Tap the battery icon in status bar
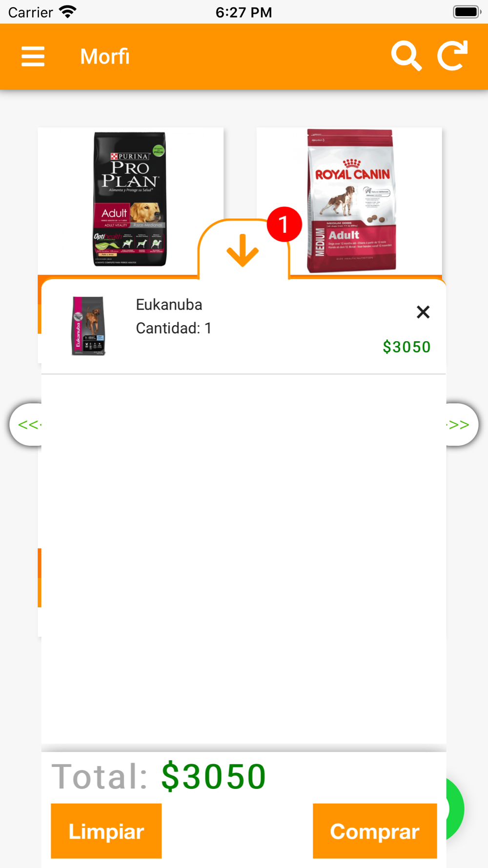This screenshot has height=868, width=488. pyautogui.click(x=467, y=12)
